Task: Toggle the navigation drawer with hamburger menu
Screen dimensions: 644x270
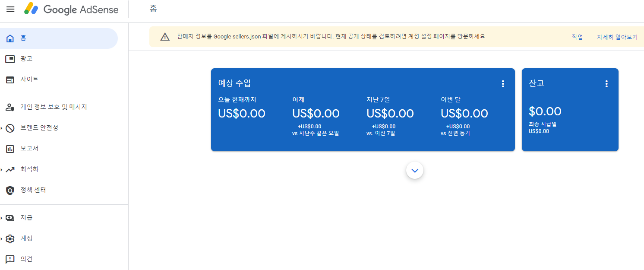Action: click(10, 9)
